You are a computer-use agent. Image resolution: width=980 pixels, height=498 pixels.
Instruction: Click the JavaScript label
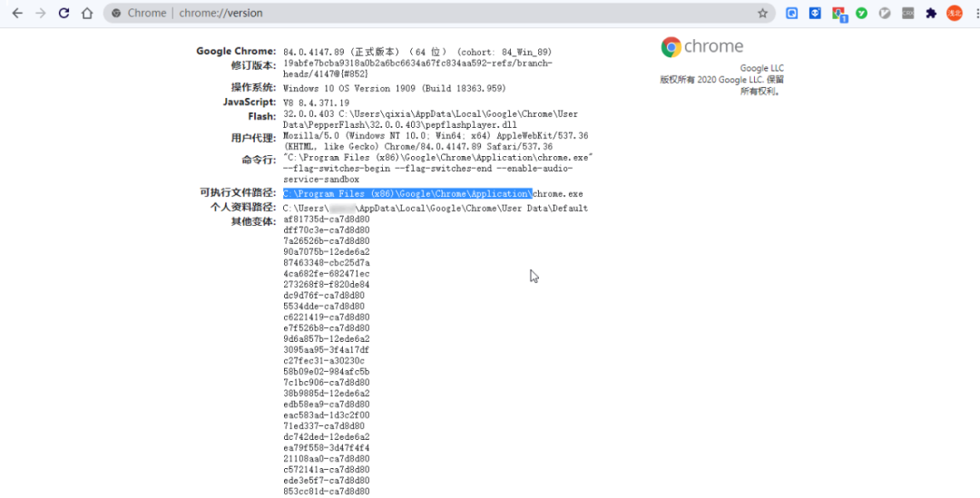(250, 102)
